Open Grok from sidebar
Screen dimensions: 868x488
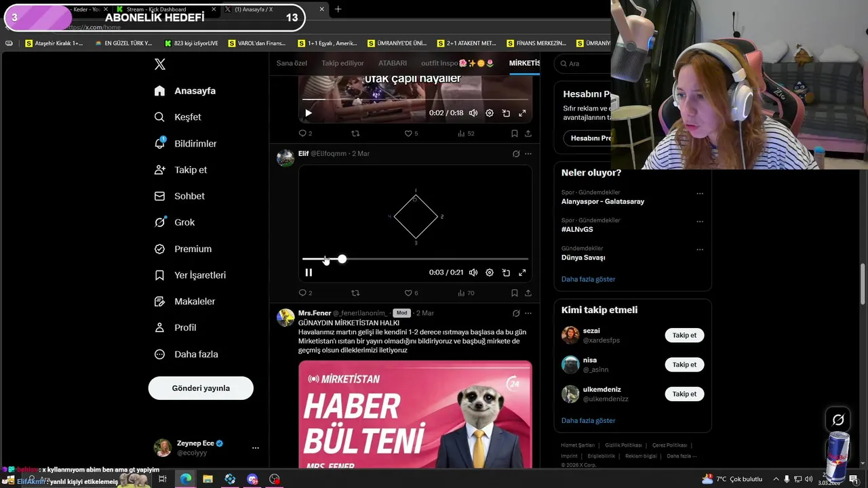(x=174, y=222)
